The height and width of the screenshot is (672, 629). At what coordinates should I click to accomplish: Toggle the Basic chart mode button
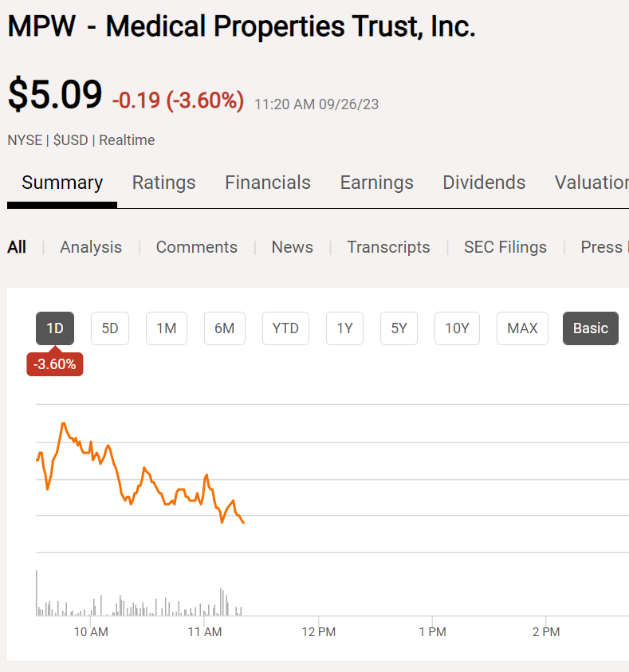590,328
